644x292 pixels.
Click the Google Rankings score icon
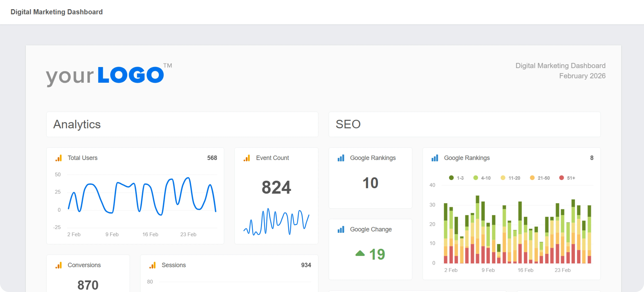pyautogui.click(x=341, y=158)
